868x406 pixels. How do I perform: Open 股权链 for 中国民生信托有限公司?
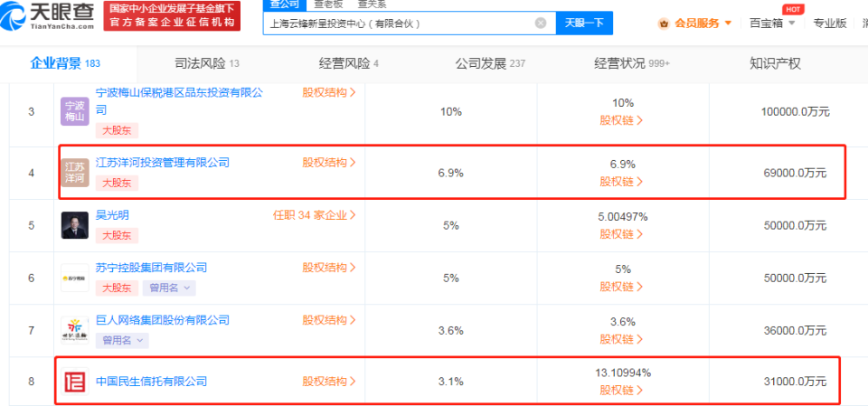pyautogui.click(x=622, y=391)
